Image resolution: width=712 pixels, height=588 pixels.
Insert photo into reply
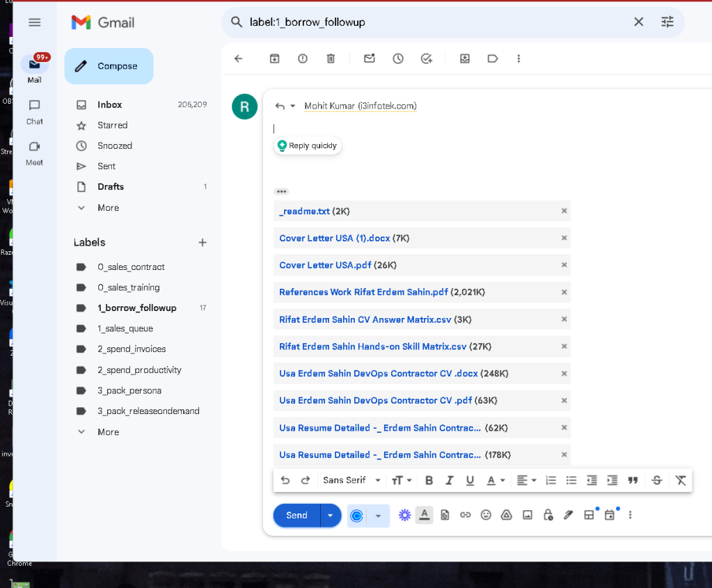click(527, 515)
